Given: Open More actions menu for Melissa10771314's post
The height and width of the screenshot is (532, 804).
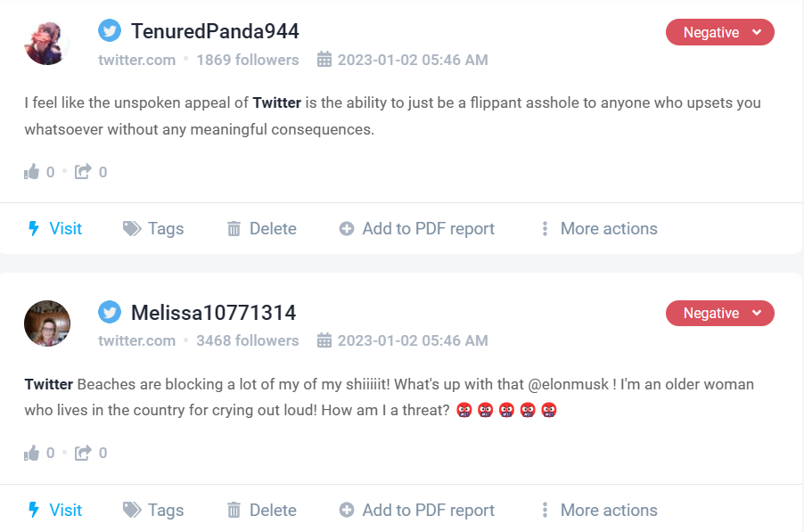Looking at the screenshot, I should 546,510.
